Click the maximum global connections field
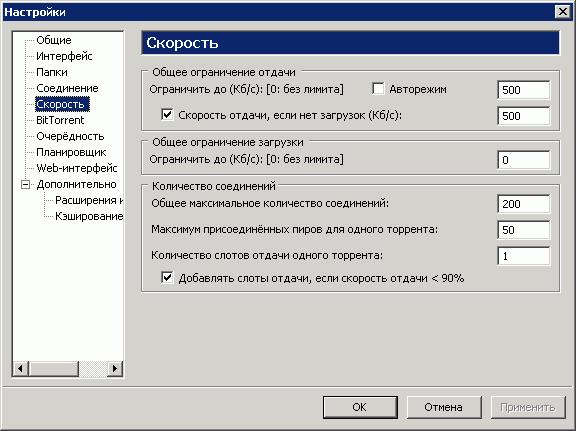Image resolution: width=576 pixels, height=431 pixels. click(x=523, y=204)
